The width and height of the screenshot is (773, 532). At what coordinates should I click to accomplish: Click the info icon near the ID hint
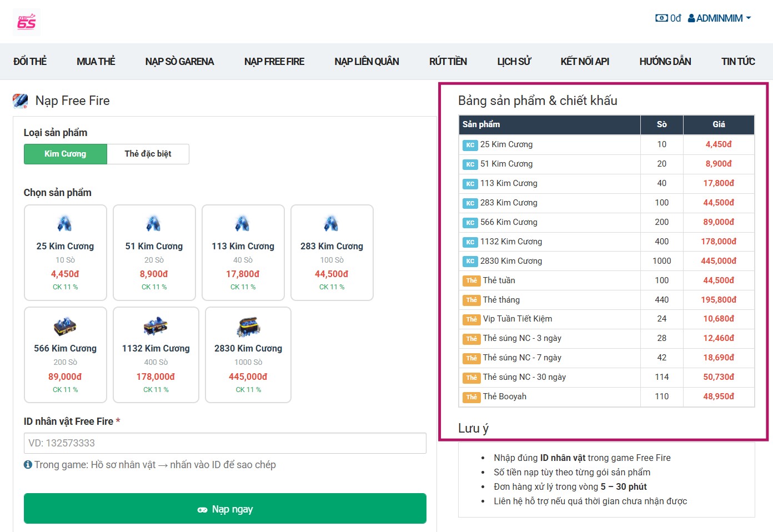tap(28, 465)
